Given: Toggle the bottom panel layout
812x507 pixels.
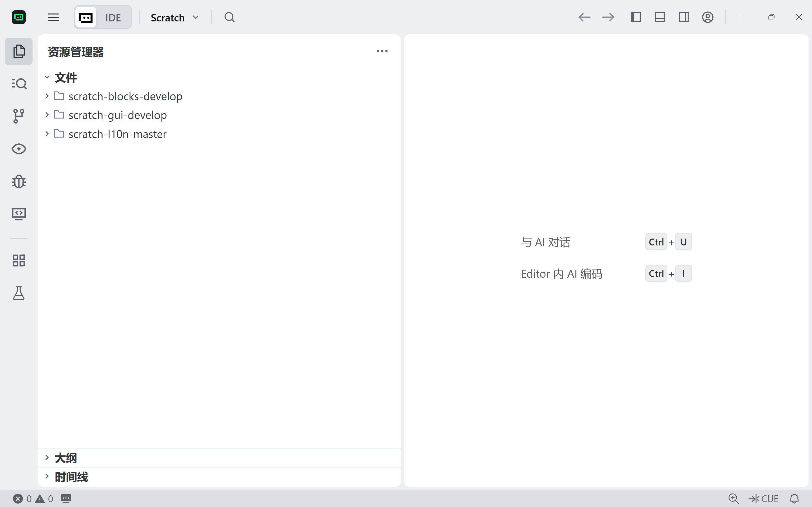Looking at the screenshot, I should coord(659,17).
